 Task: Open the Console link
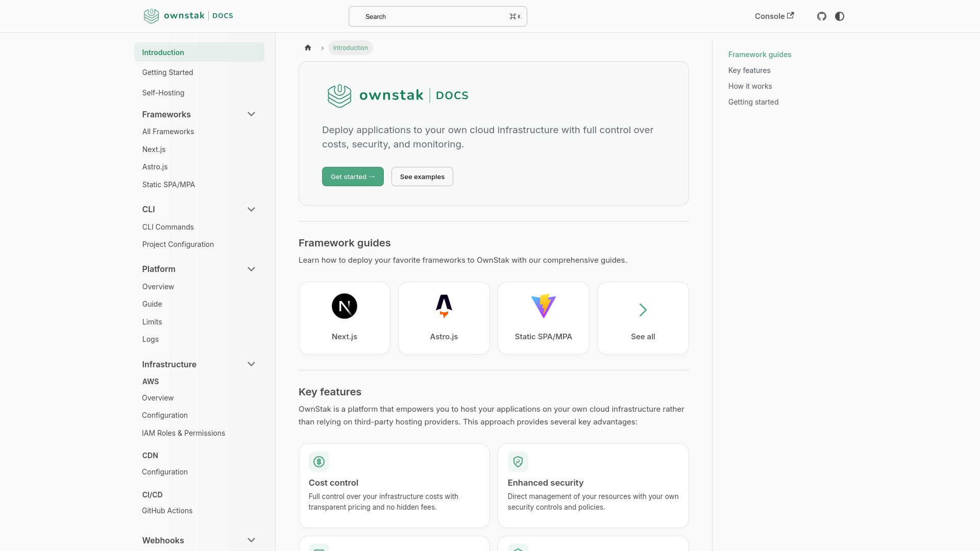pos(774,16)
